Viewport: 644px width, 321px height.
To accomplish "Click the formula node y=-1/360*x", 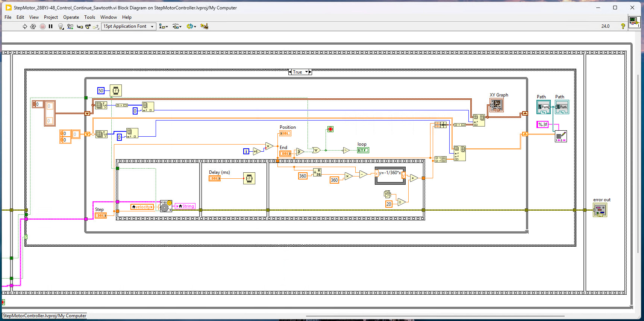I will (x=390, y=176).
